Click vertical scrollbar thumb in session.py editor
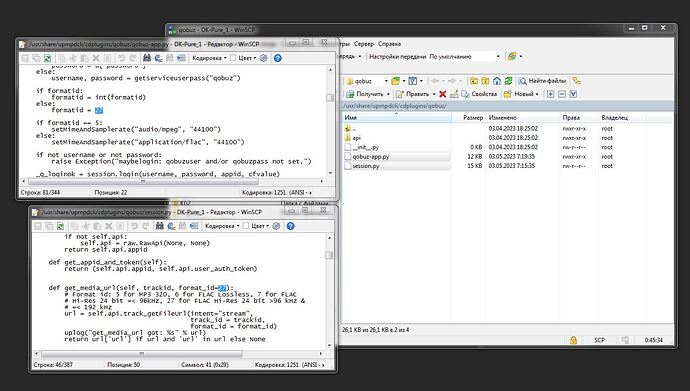690x391 pixels. pos(329,255)
